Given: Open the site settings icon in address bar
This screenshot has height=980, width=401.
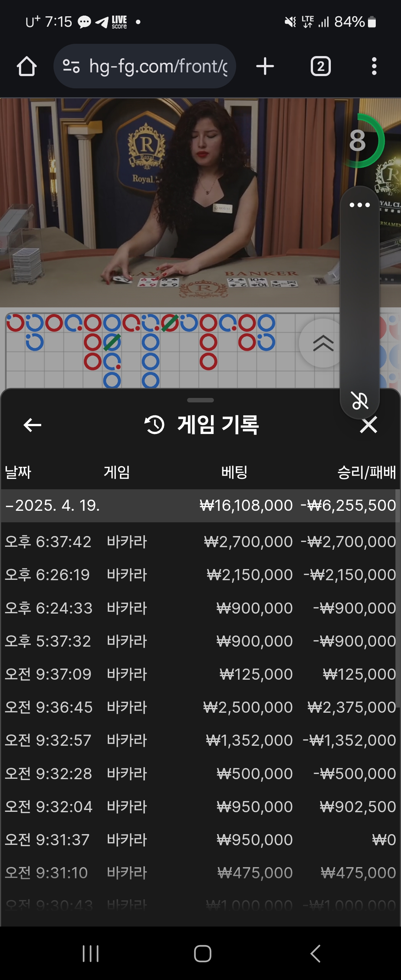Looking at the screenshot, I should click(x=71, y=66).
